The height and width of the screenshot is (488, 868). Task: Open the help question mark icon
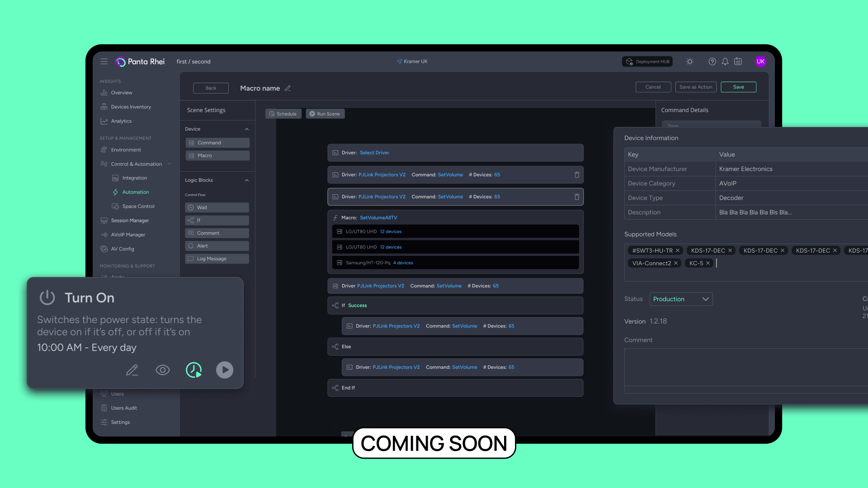click(x=712, y=61)
